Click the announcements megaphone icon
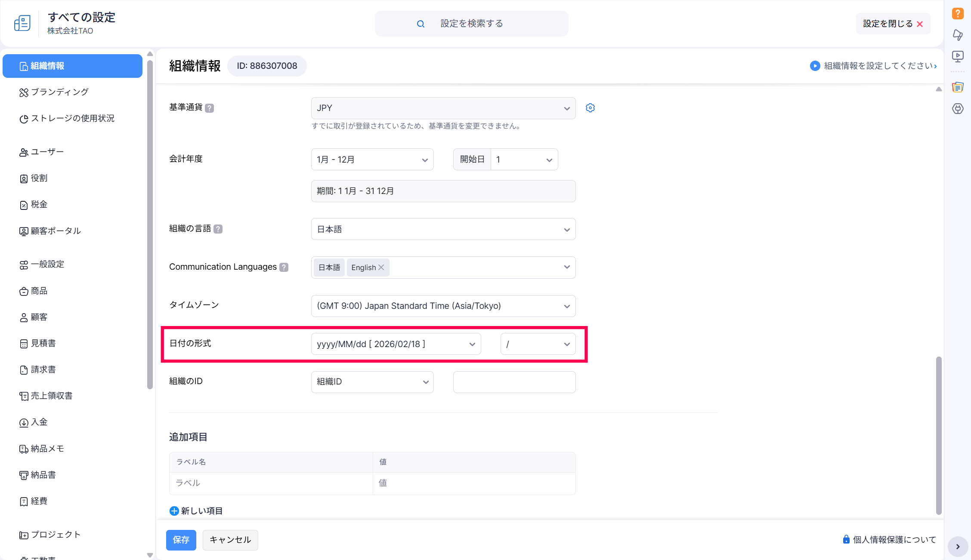Image resolution: width=971 pixels, height=560 pixels. 957,35
